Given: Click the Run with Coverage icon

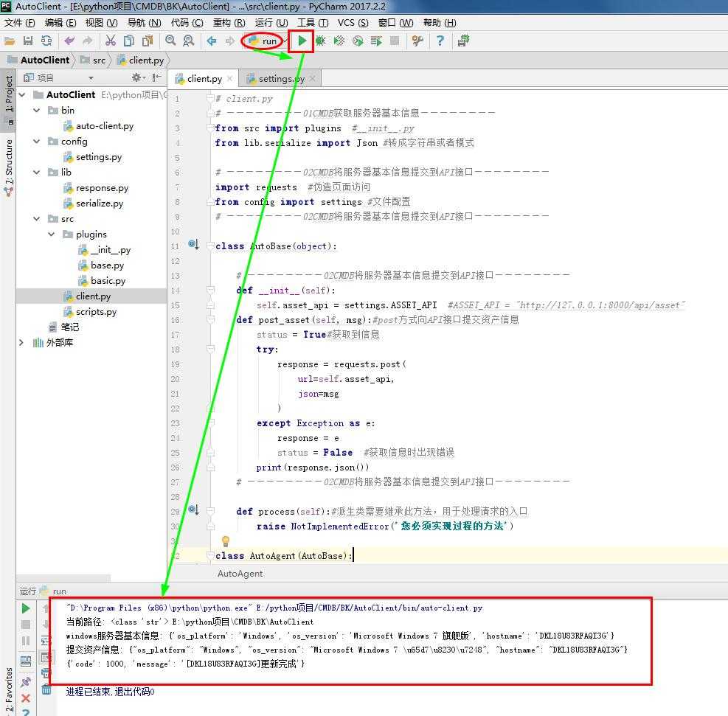Looking at the screenshot, I should pos(339,41).
